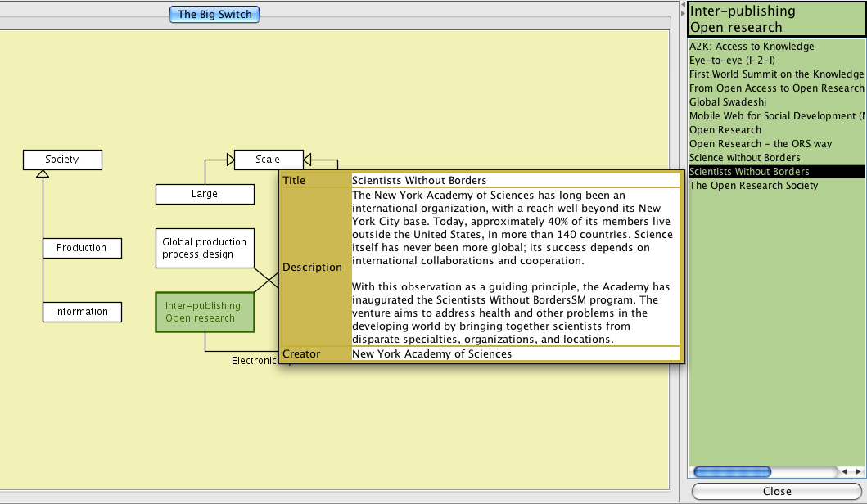The height and width of the screenshot is (504, 867).
Task: Click the Inter-publishing Open research panel header
Action: (775, 19)
